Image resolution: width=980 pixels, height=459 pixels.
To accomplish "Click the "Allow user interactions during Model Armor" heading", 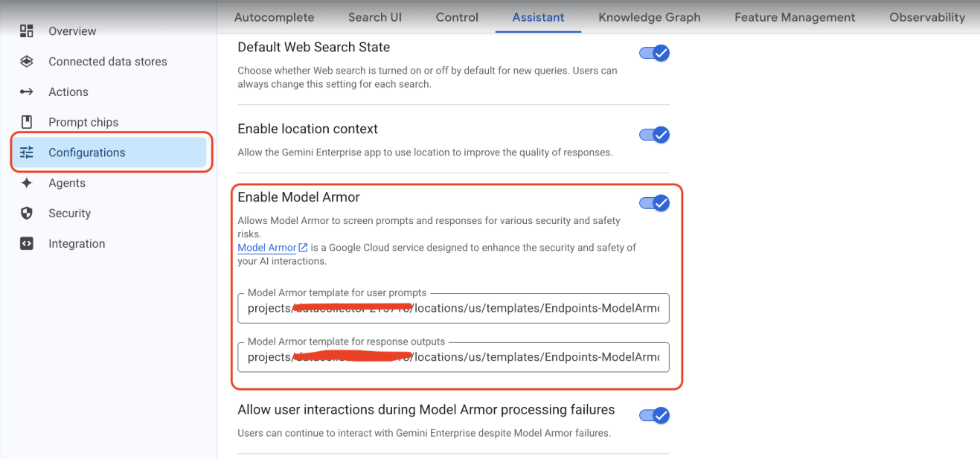I will [x=426, y=409].
